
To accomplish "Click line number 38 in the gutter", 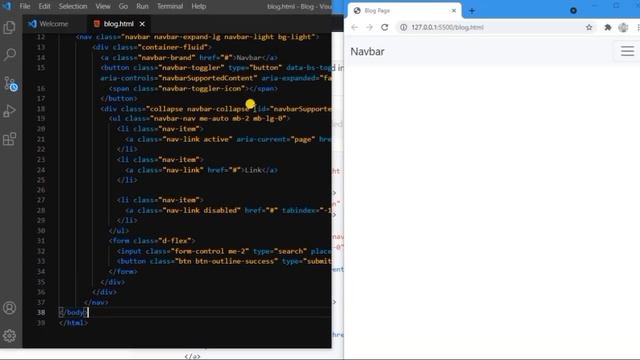I will (x=41, y=312).
